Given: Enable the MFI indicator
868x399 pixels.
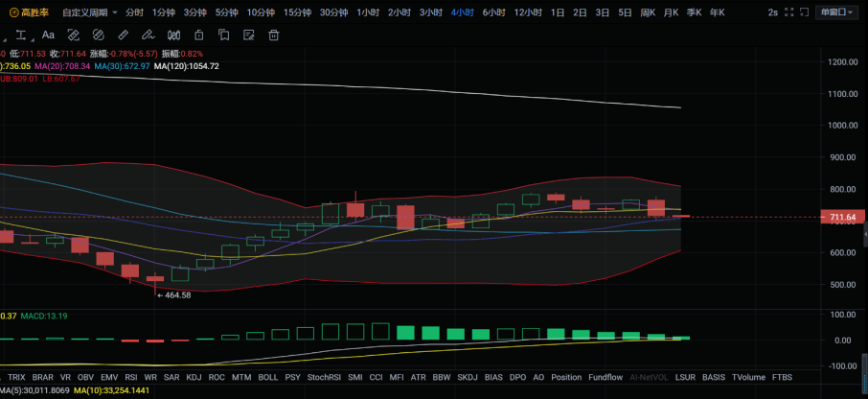Looking at the screenshot, I should 397,377.
